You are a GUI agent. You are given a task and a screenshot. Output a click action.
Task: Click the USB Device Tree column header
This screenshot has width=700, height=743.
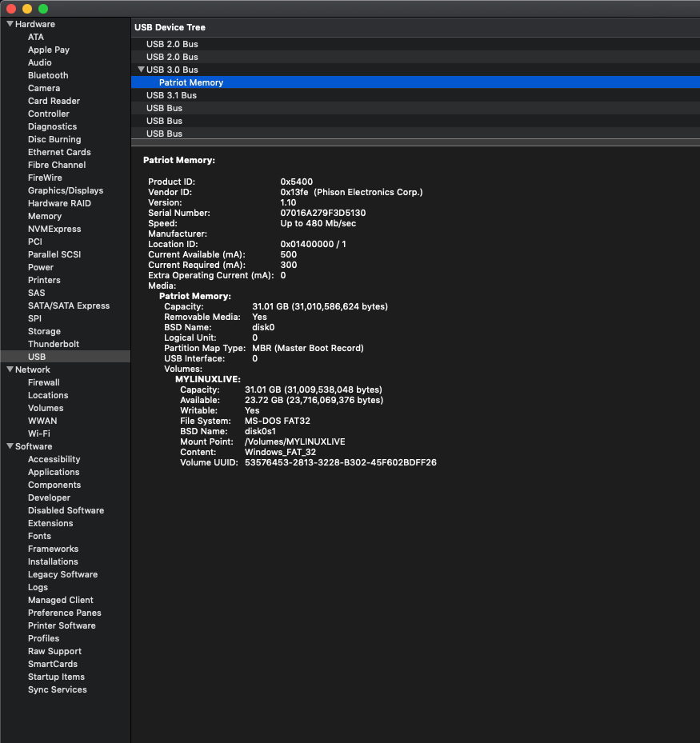coord(170,27)
